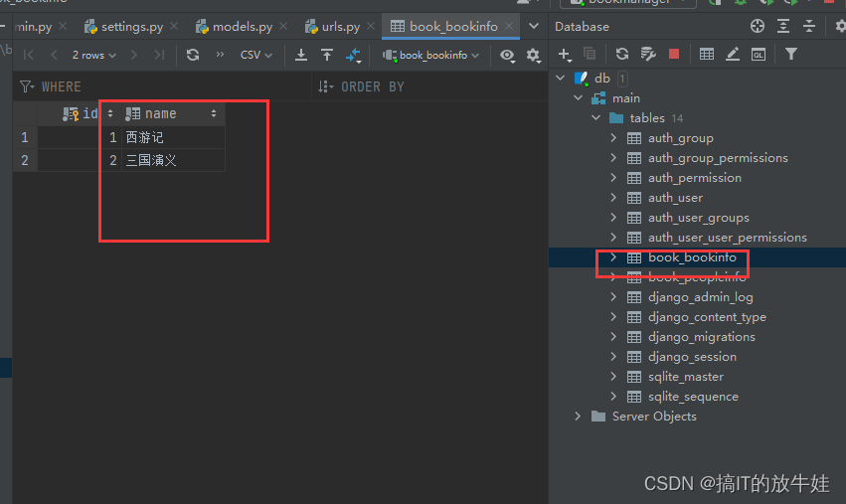
Task: Go to last page of rows
Action: click(159, 55)
